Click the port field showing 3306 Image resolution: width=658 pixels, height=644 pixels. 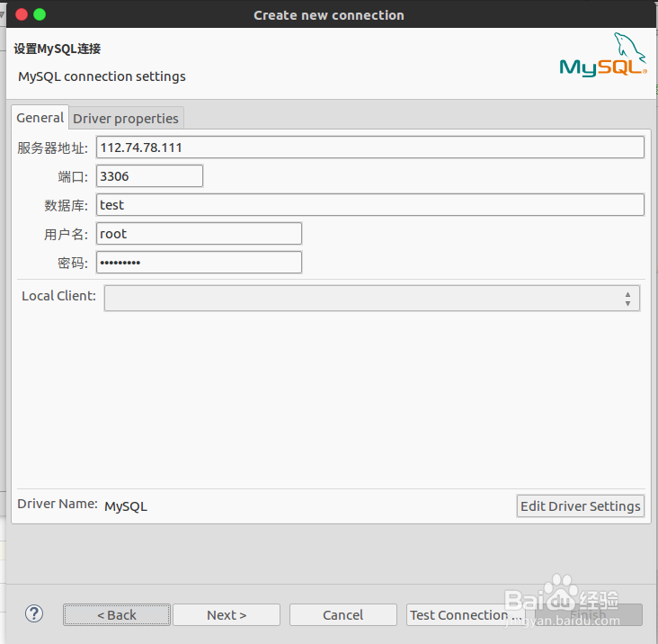click(x=149, y=176)
